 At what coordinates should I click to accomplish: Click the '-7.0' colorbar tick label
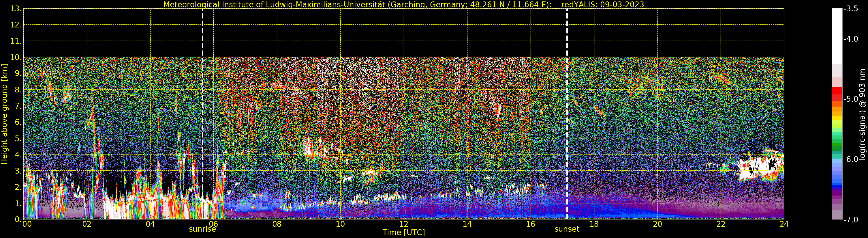(x=851, y=220)
